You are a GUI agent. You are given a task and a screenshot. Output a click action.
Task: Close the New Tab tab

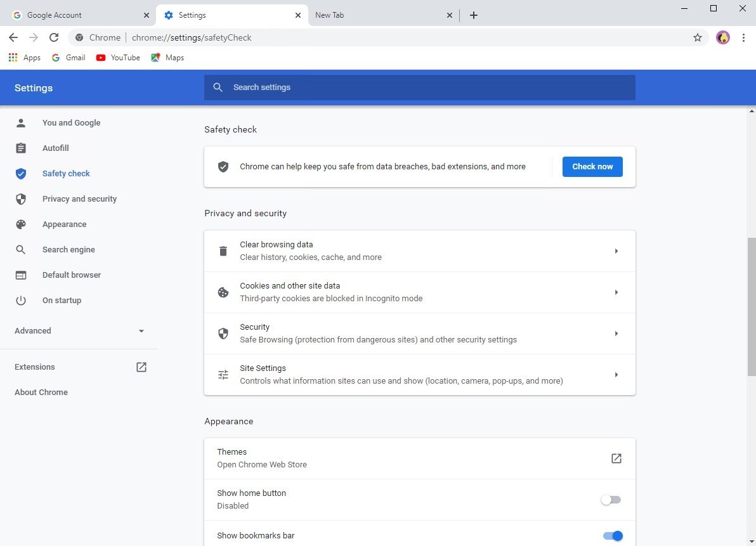pos(450,15)
